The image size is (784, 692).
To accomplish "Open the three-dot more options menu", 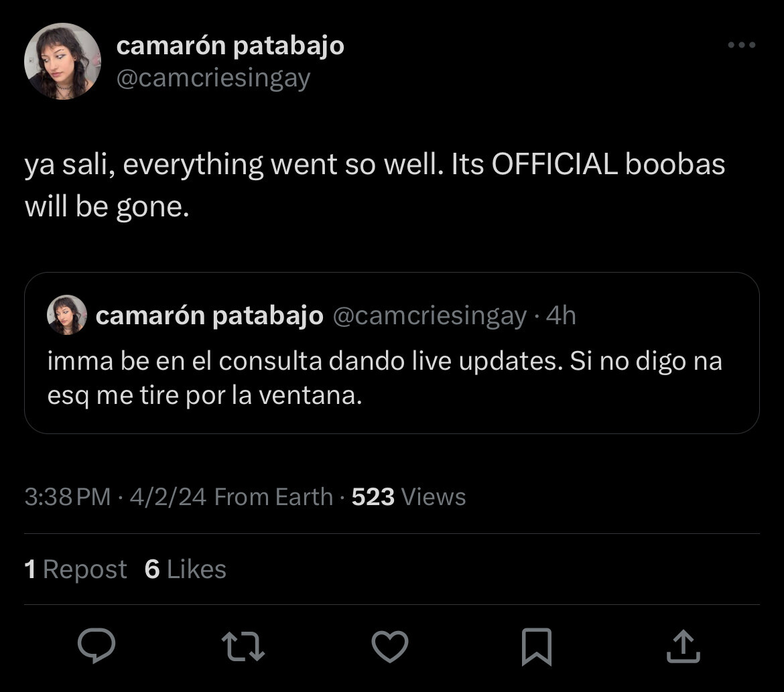I will pyautogui.click(x=742, y=46).
